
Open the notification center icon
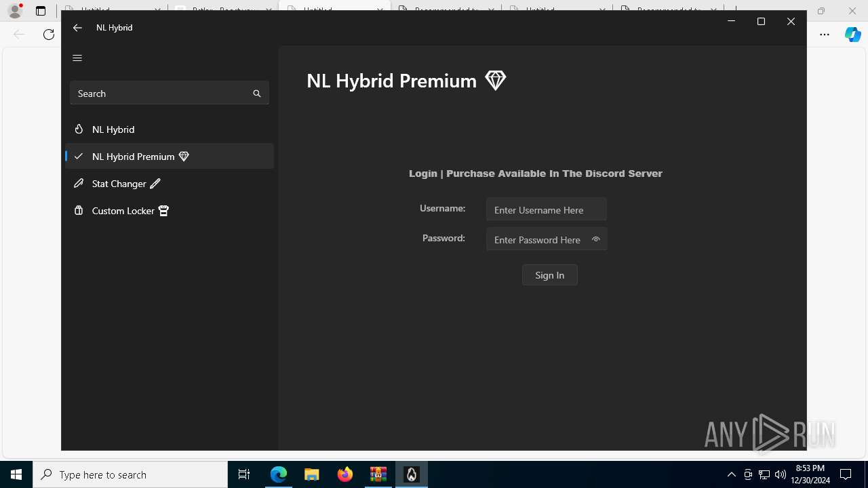[x=846, y=474]
